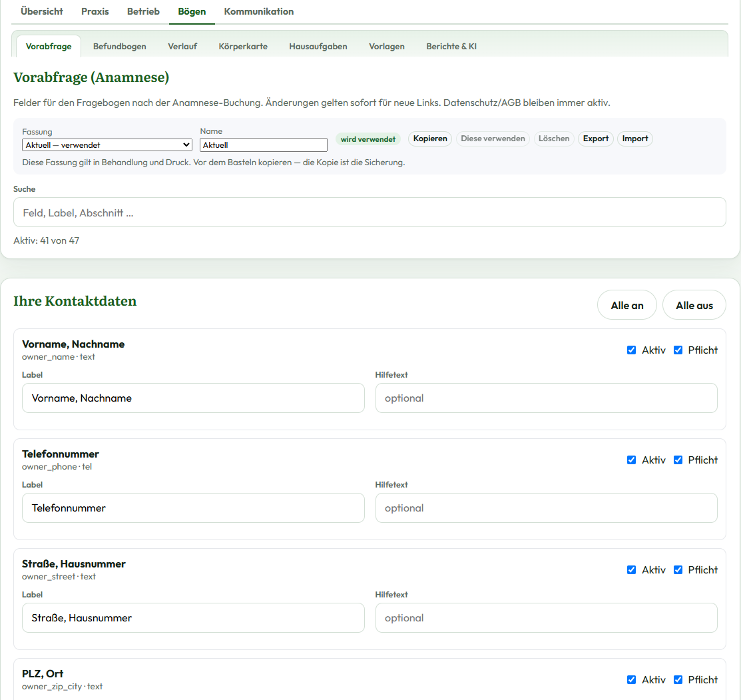Switch to the Vorlagen sub-tab
Image resolution: width=741 pixels, height=700 pixels.
[387, 47]
